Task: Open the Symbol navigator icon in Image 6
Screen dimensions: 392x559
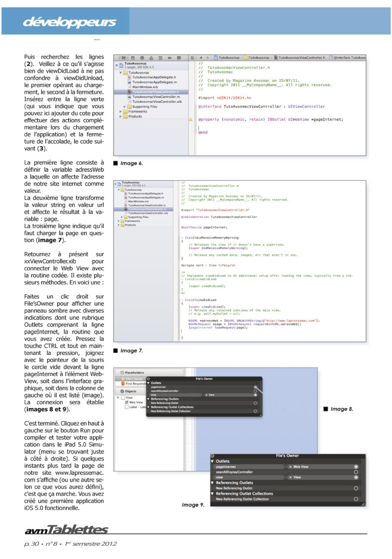Action: 133,58
